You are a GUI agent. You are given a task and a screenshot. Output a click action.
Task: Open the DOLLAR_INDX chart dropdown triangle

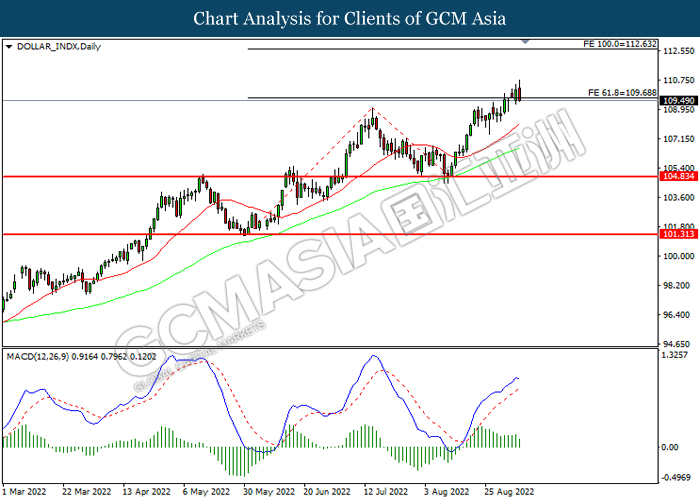8,46
